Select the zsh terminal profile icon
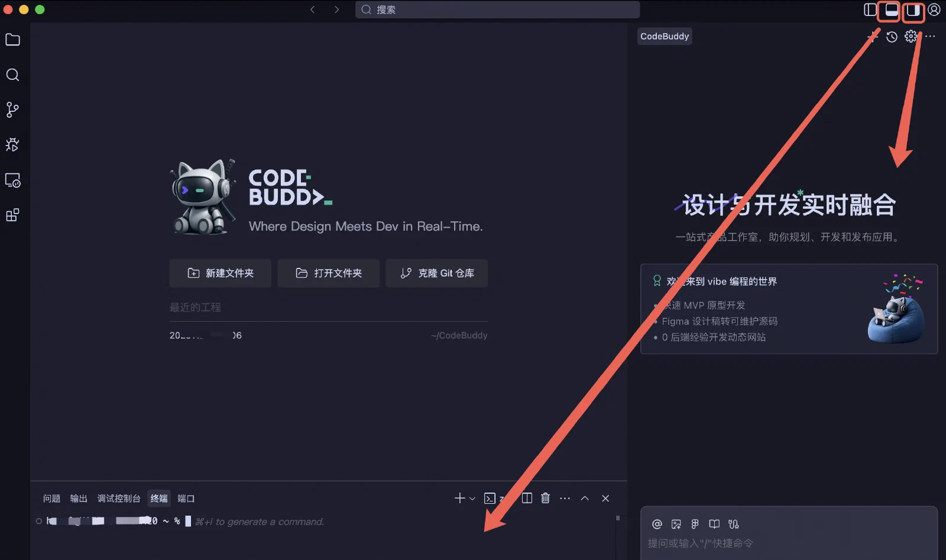This screenshot has width=946, height=560. [490, 498]
